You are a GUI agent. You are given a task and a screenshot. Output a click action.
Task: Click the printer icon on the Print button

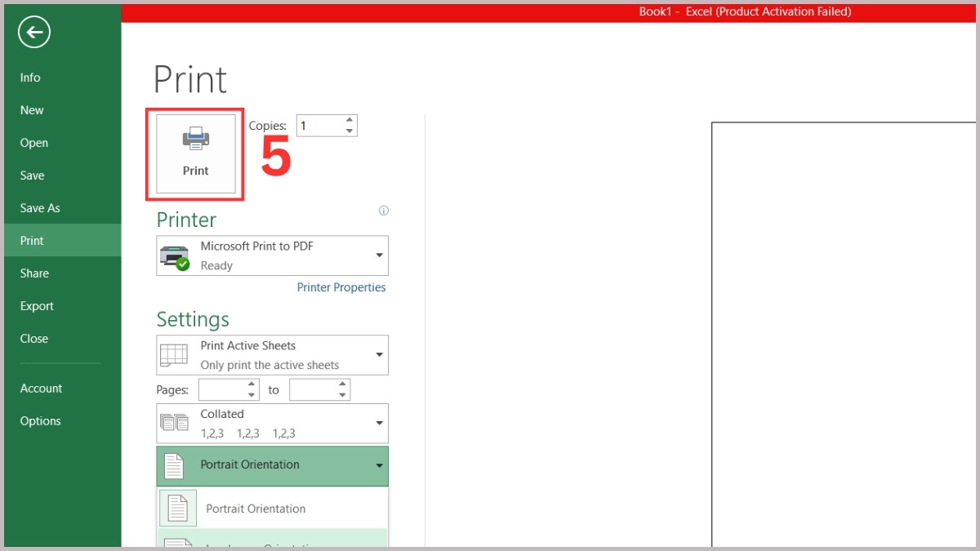[x=194, y=137]
